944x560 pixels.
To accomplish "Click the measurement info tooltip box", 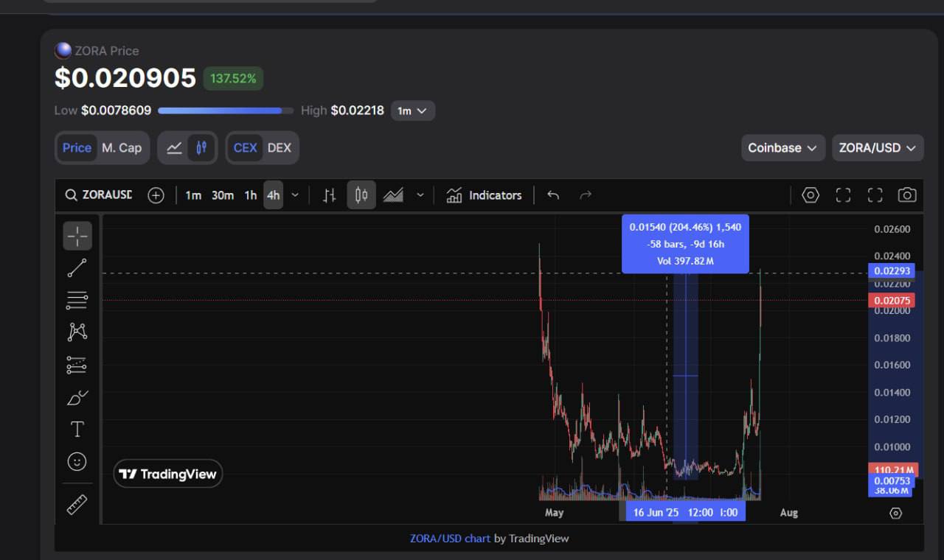I will (x=685, y=244).
